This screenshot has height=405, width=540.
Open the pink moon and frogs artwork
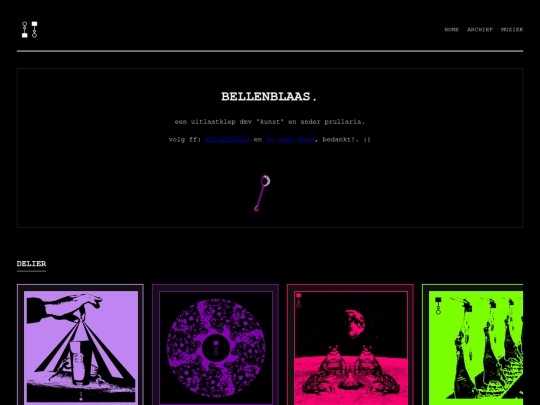coord(350,345)
